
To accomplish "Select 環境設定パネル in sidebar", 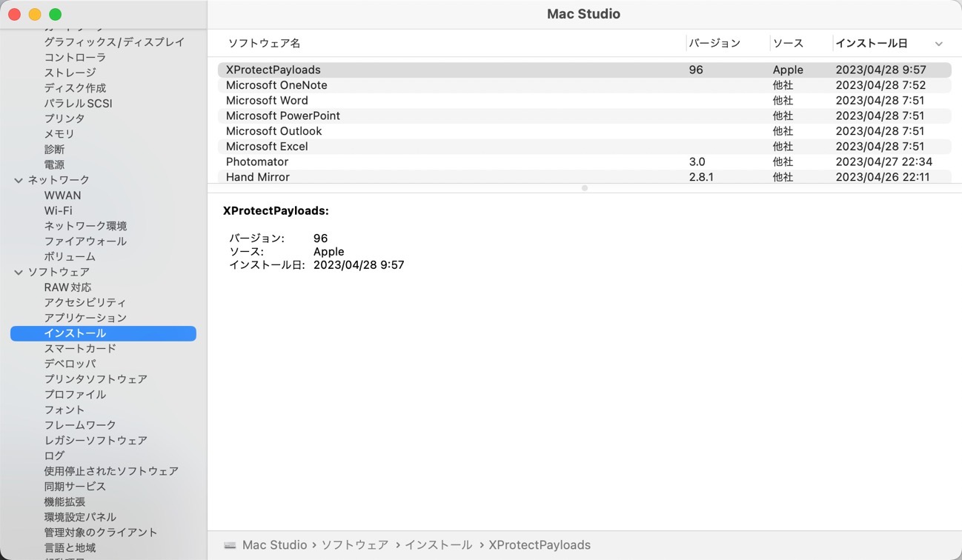I will 80,517.
